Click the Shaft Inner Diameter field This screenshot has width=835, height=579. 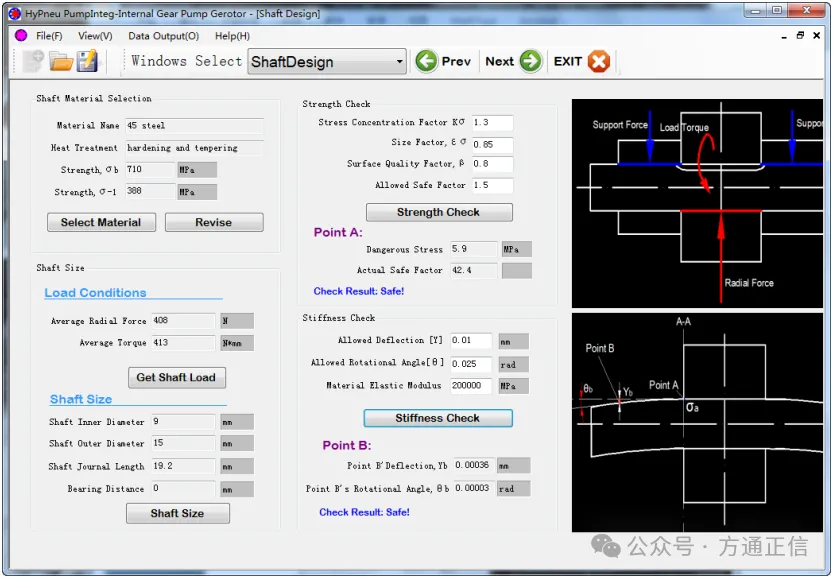[x=184, y=422]
